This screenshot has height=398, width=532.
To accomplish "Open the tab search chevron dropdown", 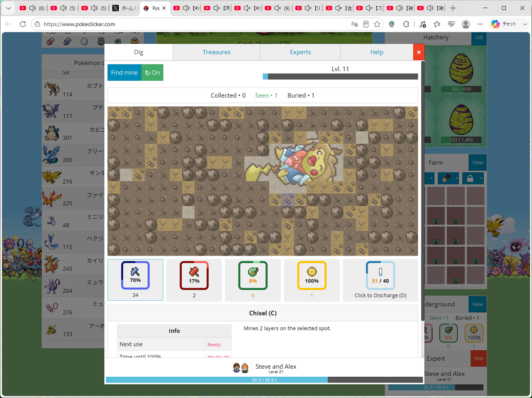I will (x=8, y=8).
